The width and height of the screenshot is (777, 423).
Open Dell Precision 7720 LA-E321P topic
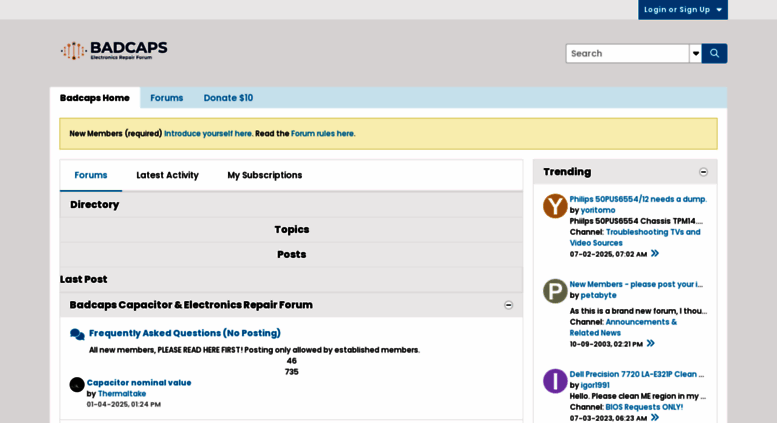637,374
